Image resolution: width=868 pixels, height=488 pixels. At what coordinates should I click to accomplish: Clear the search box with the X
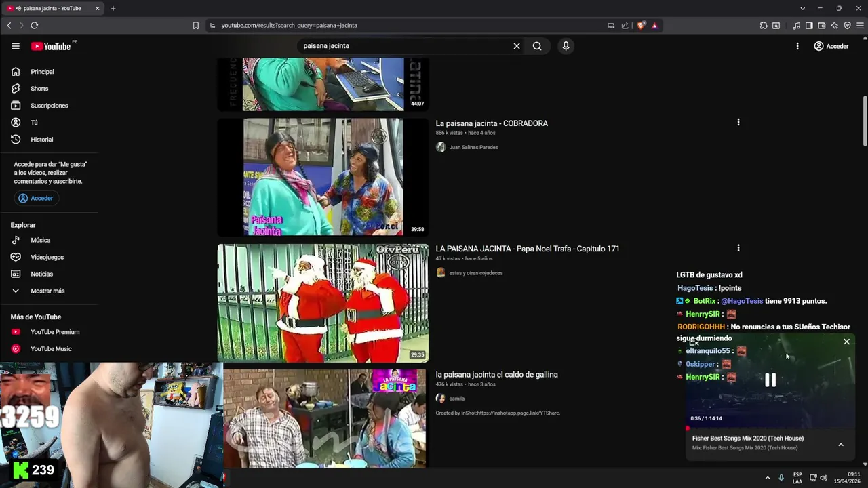click(x=517, y=46)
